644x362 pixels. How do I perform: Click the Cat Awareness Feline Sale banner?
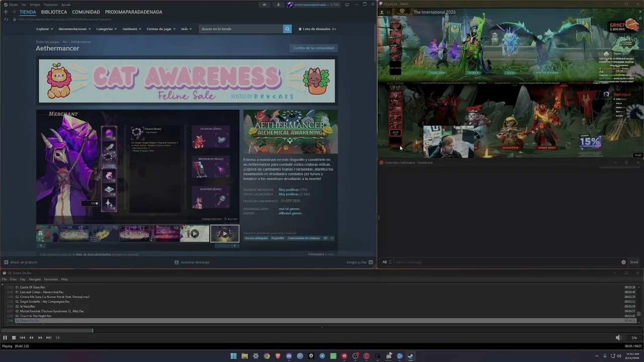pyautogui.click(x=187, y=81)
